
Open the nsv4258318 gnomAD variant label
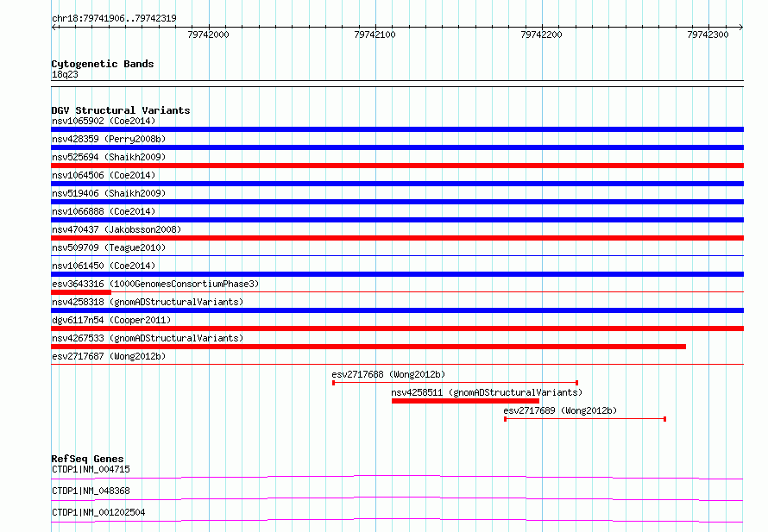148,302
